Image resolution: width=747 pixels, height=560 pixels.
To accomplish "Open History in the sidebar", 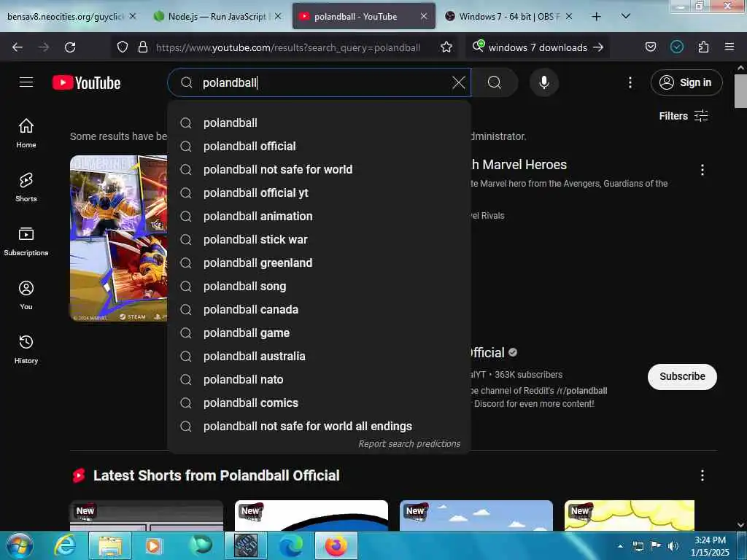I will (26, 349).
